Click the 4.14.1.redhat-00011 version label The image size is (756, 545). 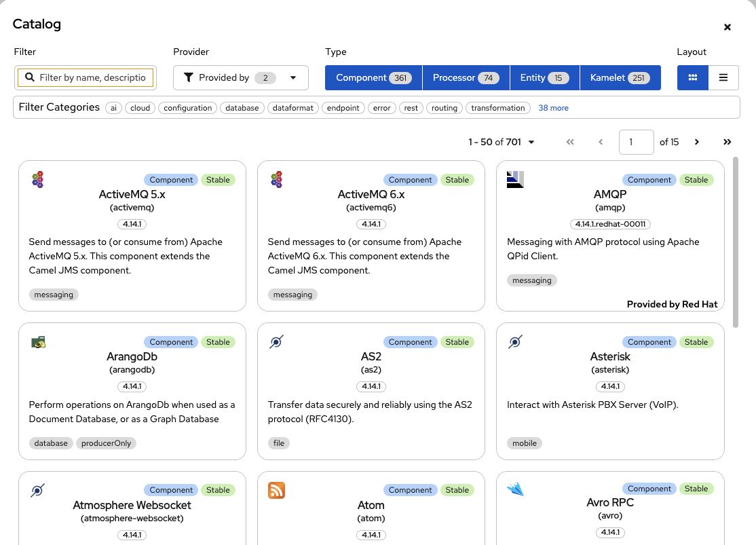pyautogui.click(x=610, y=224)
